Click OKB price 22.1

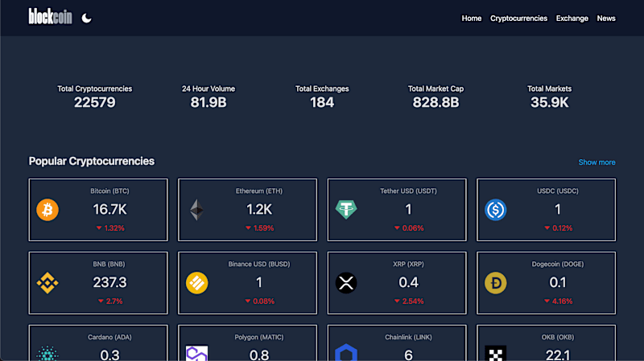[557, 355]
